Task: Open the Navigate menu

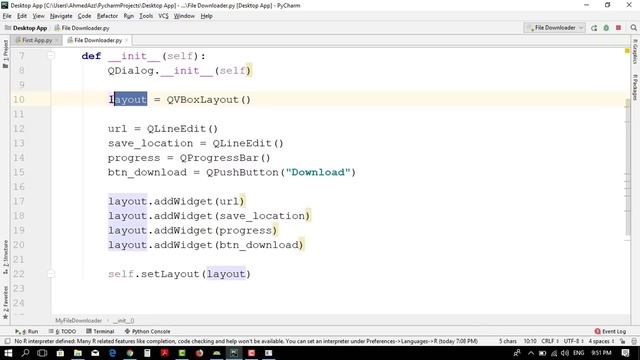Action: [x=61, y=16]
